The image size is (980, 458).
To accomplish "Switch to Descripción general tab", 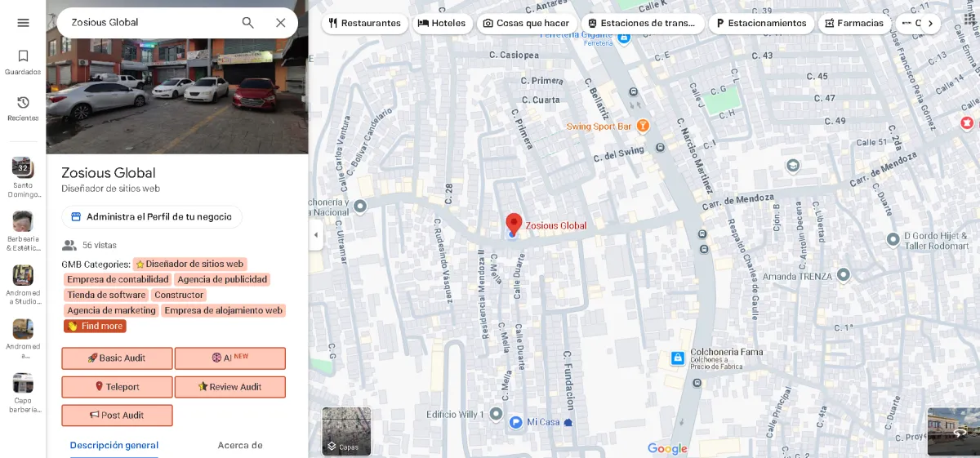I will click(114, 446).
